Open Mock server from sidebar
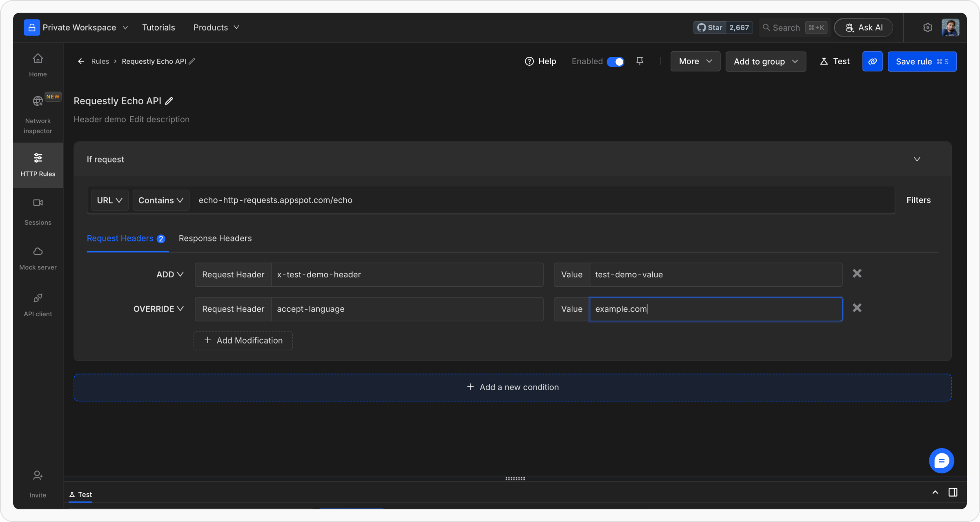This screenshot has height=522, width=980. tap(38, 258)
